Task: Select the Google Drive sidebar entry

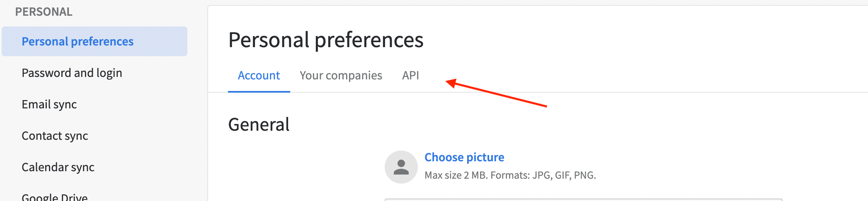Action: pos(54,197)
